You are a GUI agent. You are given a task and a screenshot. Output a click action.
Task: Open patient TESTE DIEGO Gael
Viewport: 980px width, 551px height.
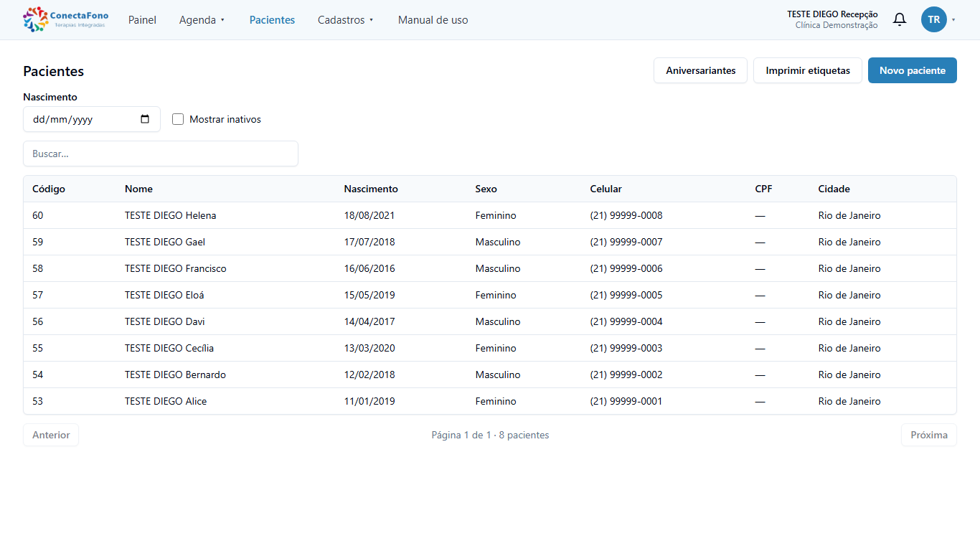[x=490, y=242]
